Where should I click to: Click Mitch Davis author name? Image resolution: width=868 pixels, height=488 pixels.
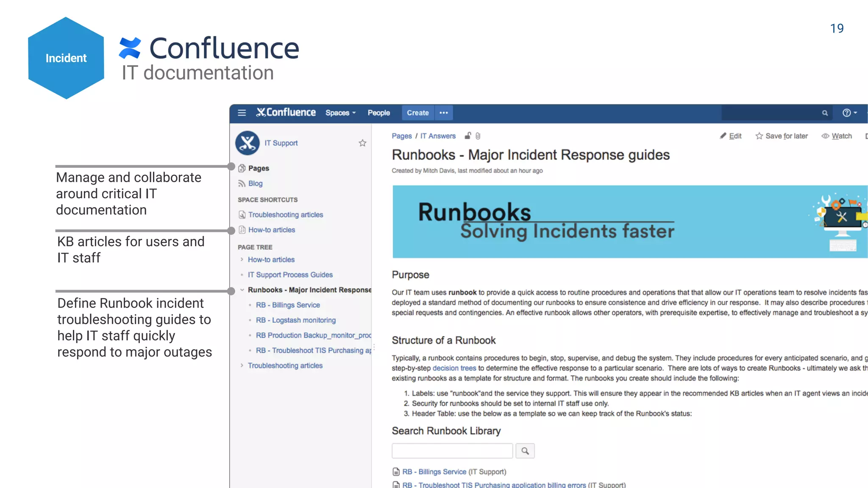coord(439,171)
